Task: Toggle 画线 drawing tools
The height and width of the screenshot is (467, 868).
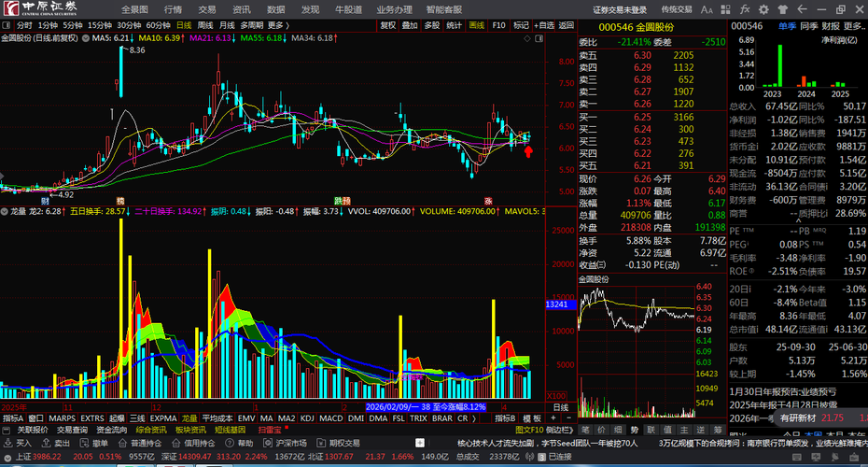Action: click(x=476, y=25)
